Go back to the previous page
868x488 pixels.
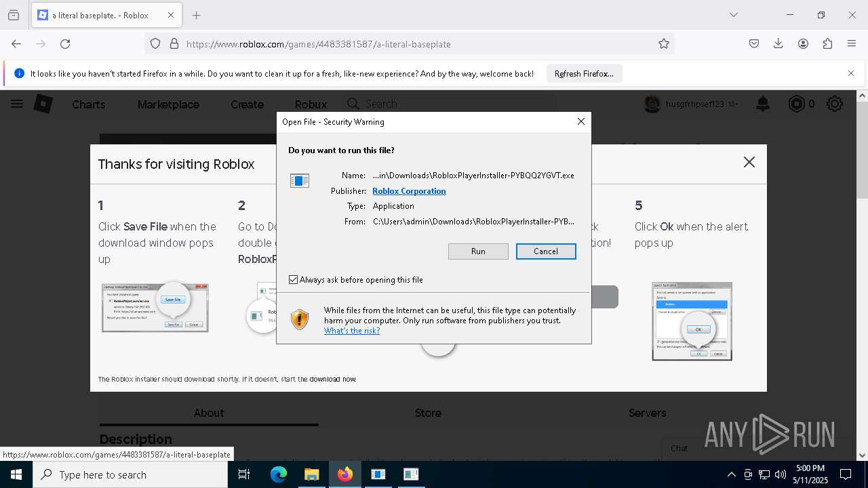click(x=16, y=44)
